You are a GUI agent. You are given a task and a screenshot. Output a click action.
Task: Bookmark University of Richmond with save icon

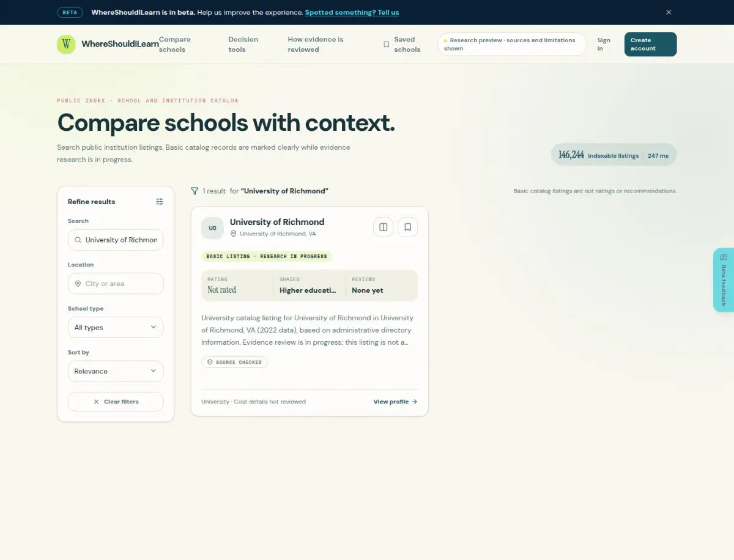click(408, 227)
